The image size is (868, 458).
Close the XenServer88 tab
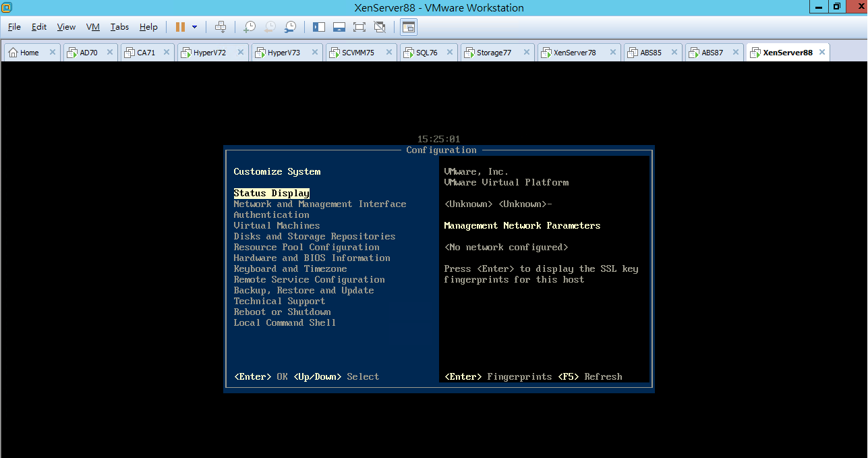[821, 53]
